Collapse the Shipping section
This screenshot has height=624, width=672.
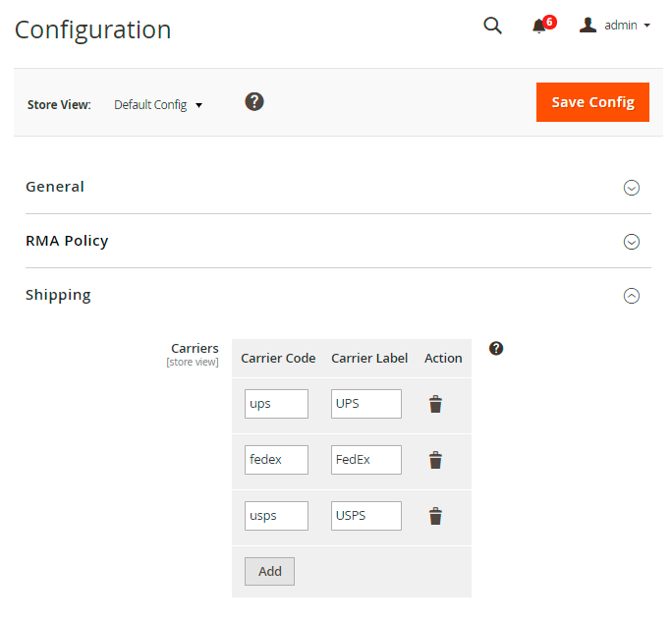point(632,295)
